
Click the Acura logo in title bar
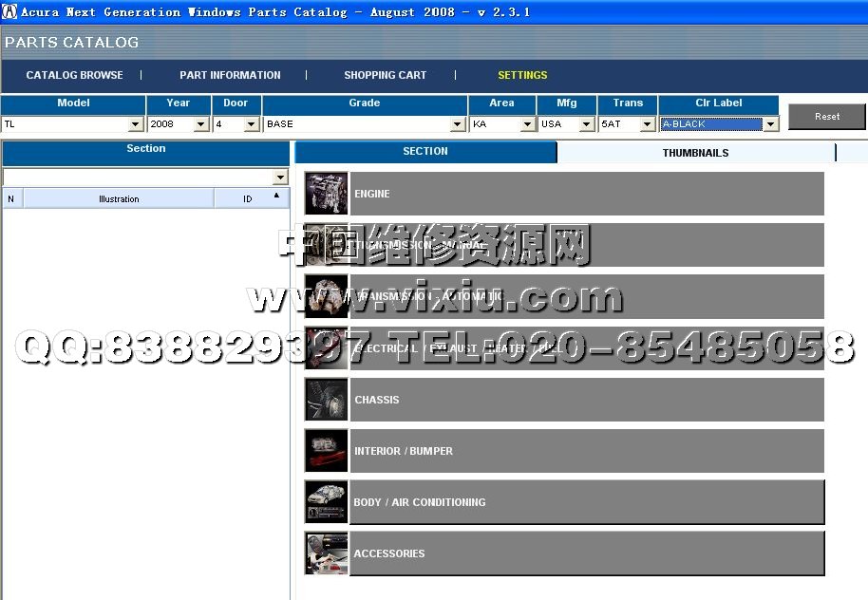(x=9, y=11)
